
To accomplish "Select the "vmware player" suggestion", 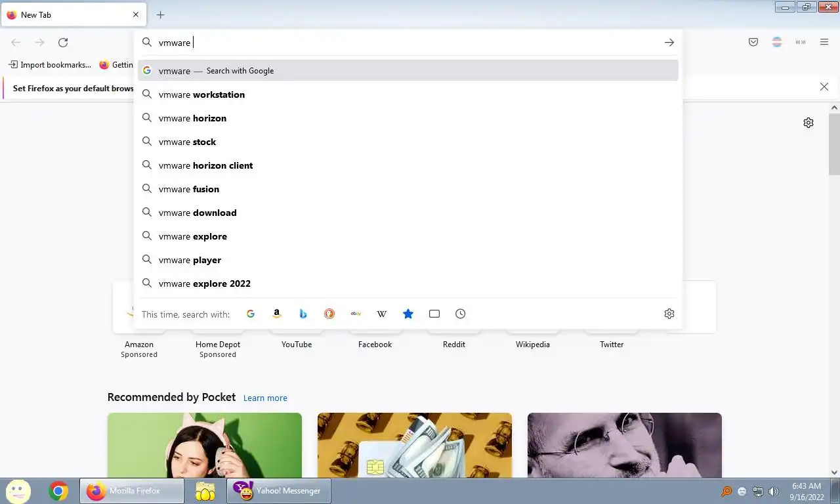I will [x=408, y=260].
